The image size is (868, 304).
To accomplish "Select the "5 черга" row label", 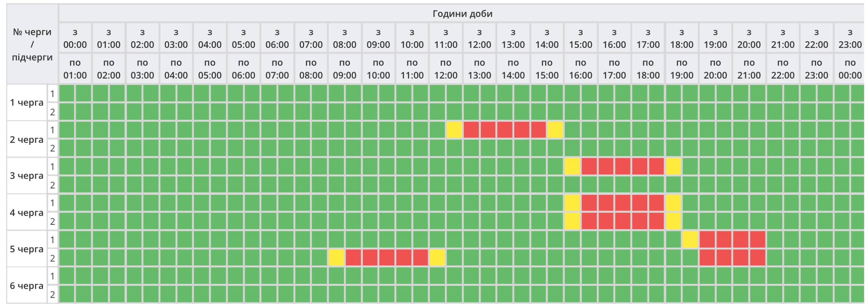I will [x=26, y=249].
